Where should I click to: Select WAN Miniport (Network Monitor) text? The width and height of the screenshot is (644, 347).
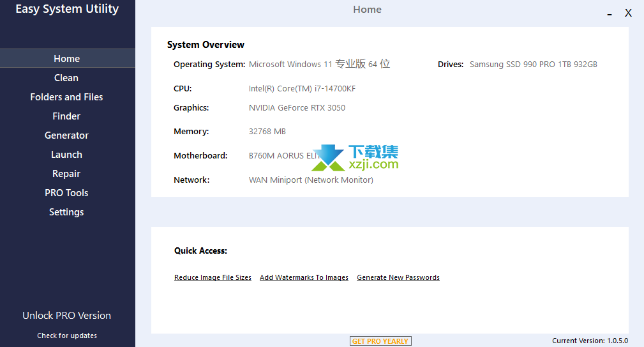[311, 180]
